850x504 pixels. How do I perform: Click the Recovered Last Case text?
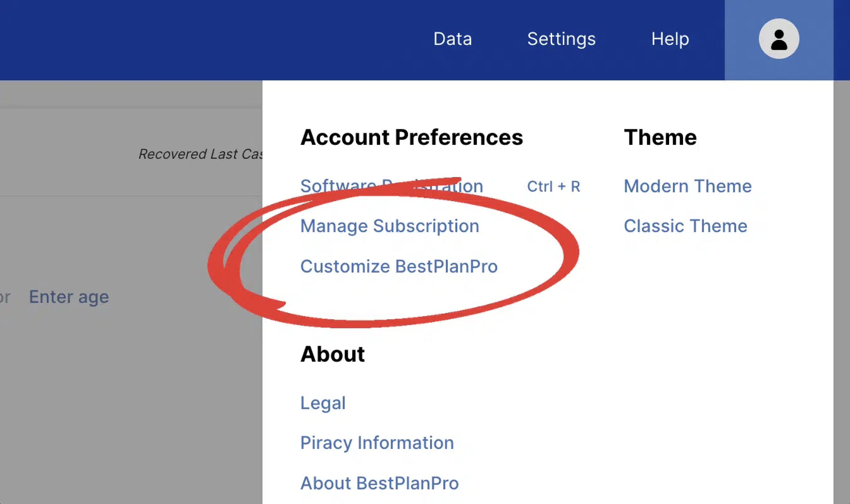201,154
